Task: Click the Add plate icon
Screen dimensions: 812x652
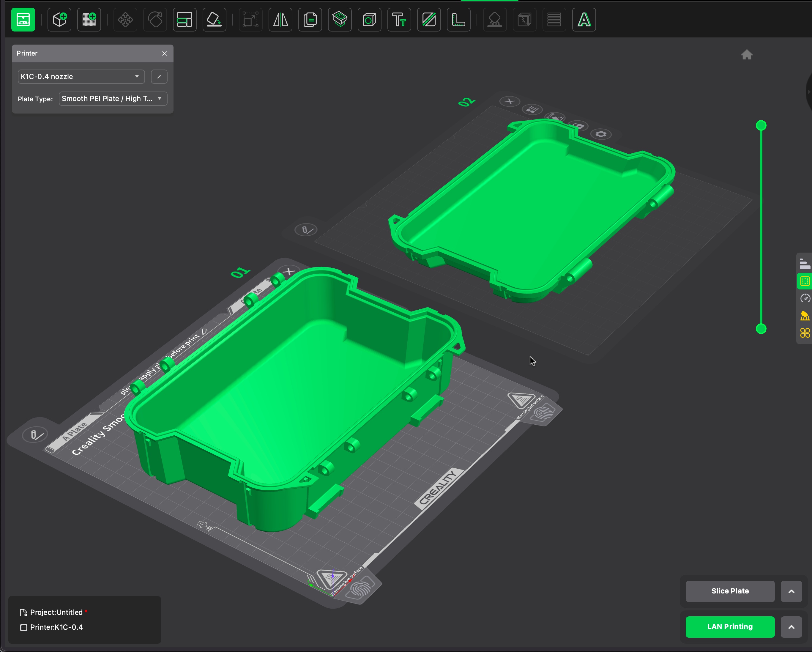Action: [x=89, y=20]
